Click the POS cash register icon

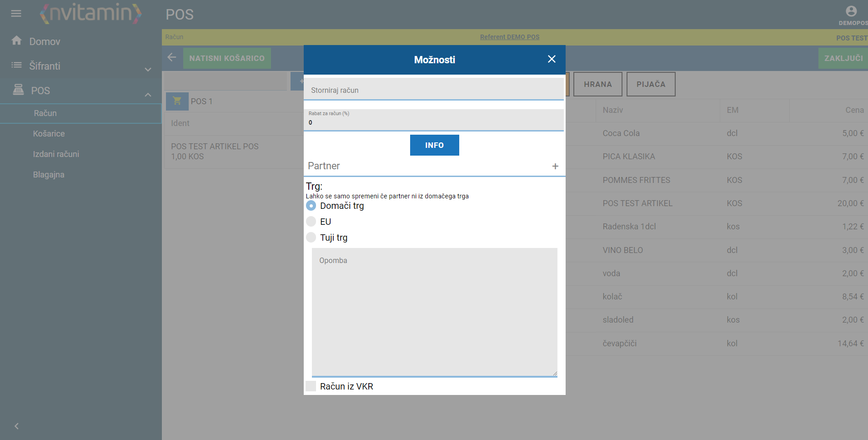[x=18, y=90]
